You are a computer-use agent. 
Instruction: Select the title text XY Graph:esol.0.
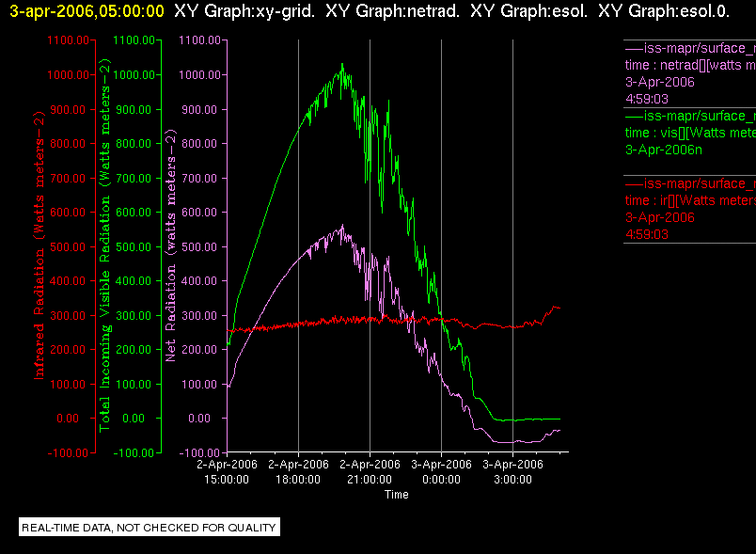coord(664,10)
